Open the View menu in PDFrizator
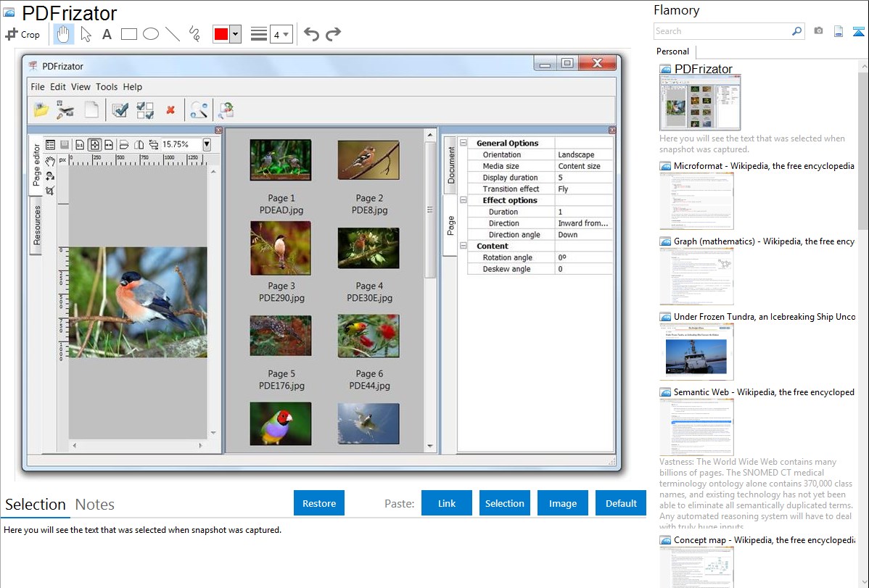 pos(81,87)
